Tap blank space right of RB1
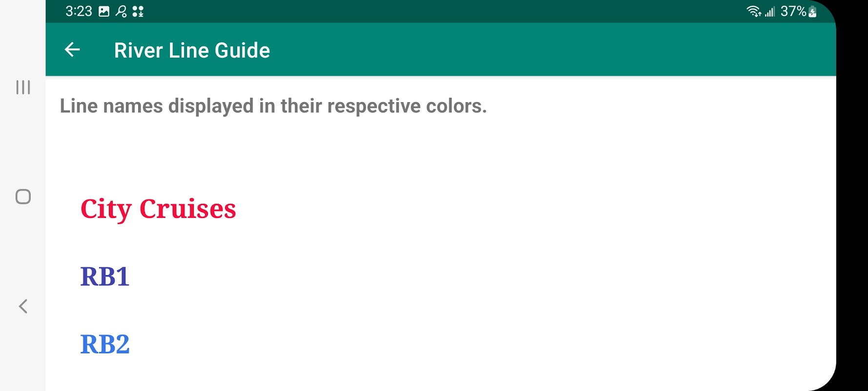868x391 pixels. click(439, 277)
